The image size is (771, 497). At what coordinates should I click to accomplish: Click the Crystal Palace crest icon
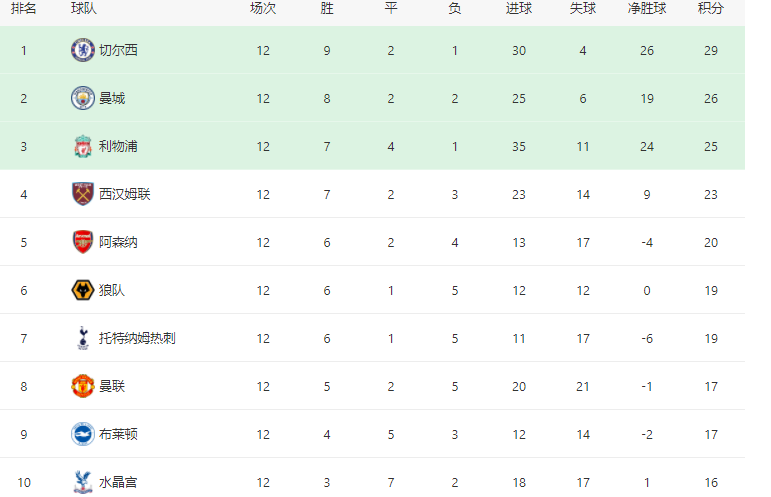83,482
